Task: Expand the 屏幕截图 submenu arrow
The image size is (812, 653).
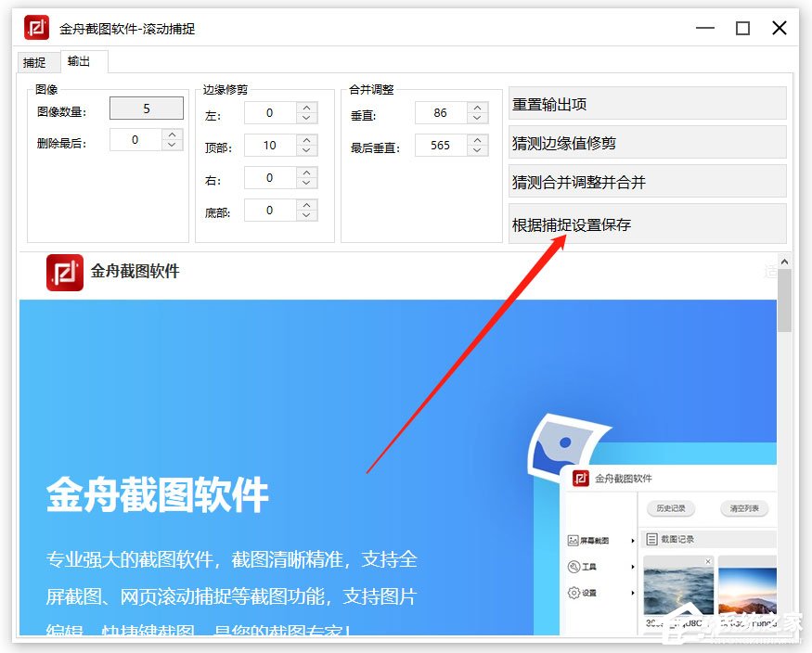Action: (633, 540)
